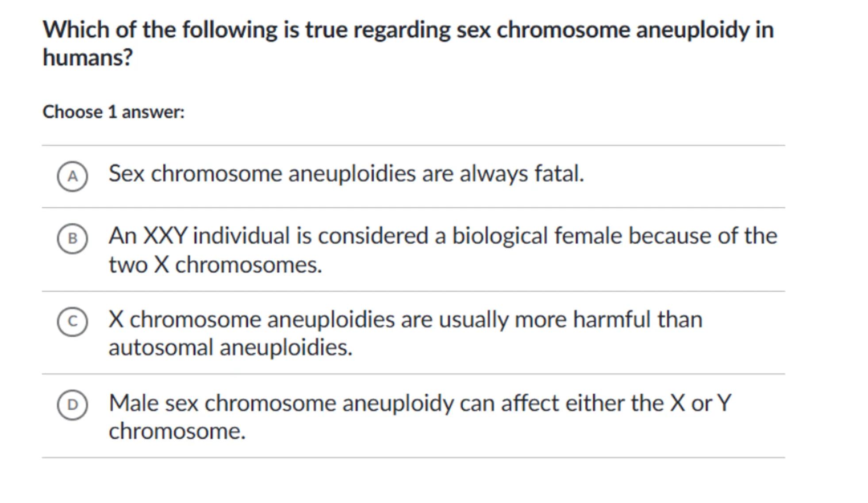The height and width of the screenshot is (503, 868).
Task: Click the word 'humans?' in the question
Action: point(88,57)
